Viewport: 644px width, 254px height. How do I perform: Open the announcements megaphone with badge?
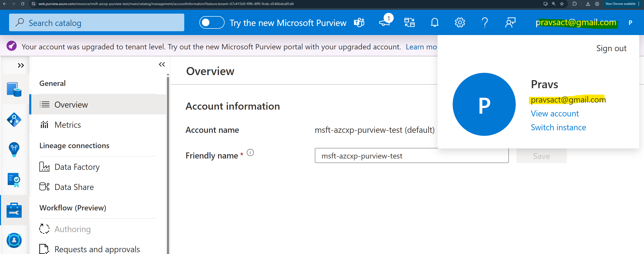click(384, 23)
